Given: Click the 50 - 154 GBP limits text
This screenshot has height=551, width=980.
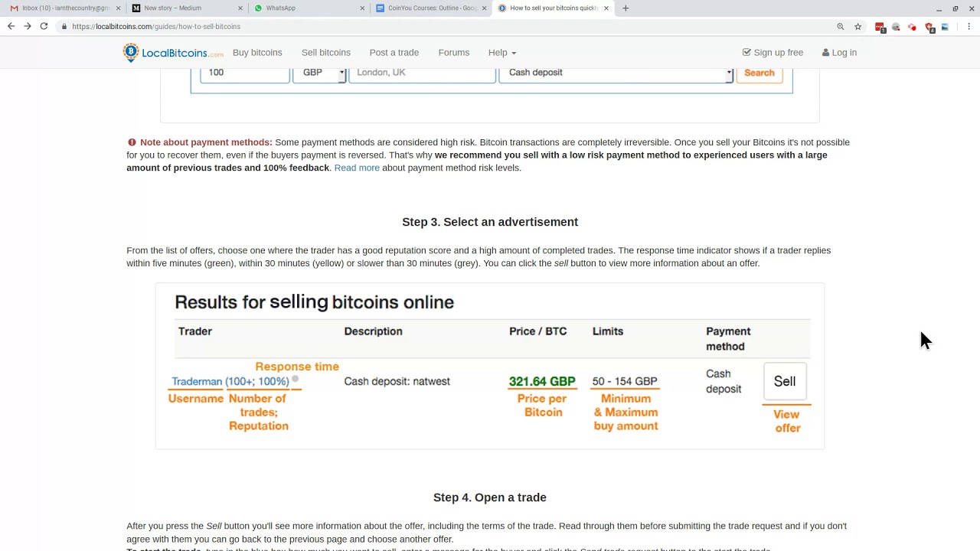Looking at the screenshot, I should click(x=625, y=381).
